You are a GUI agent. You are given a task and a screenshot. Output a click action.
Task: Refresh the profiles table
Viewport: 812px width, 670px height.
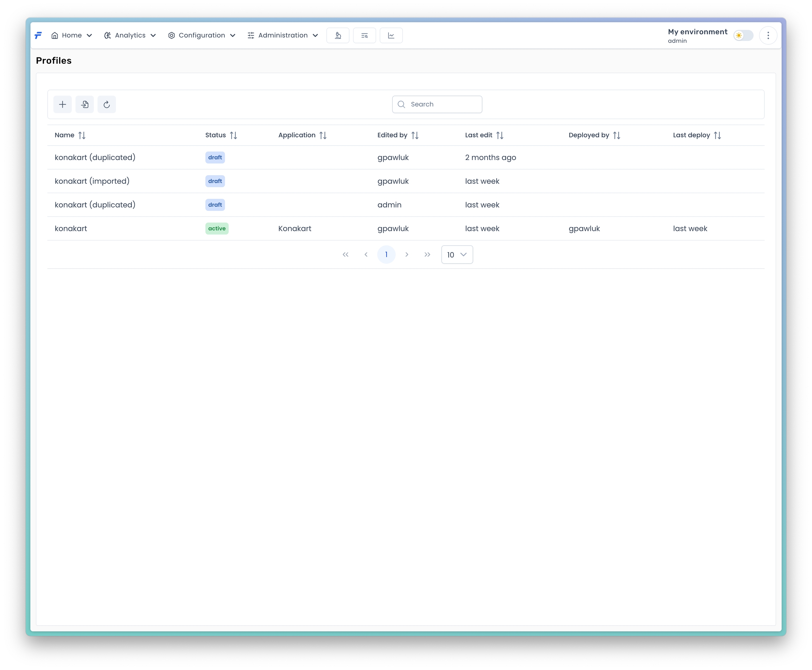click(x=106, y=105)
